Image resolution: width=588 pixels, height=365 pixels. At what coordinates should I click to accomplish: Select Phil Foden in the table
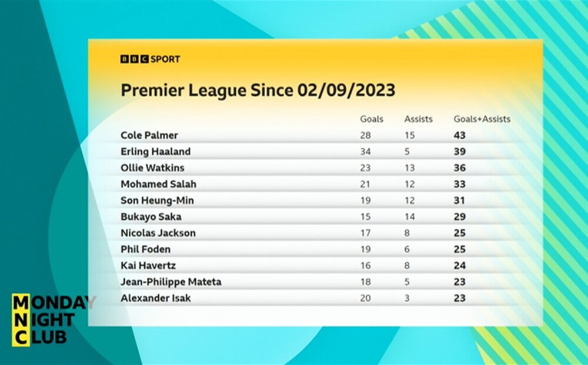145,249
